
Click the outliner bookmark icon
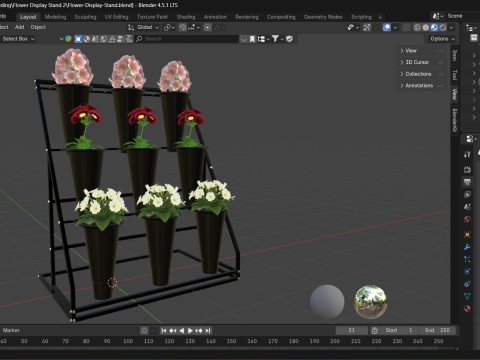(252, 39)
